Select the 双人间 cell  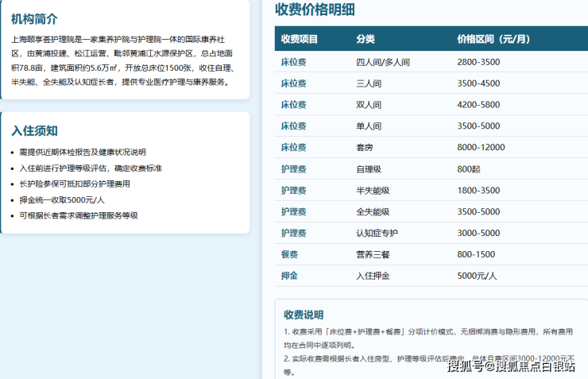(369, 105)
